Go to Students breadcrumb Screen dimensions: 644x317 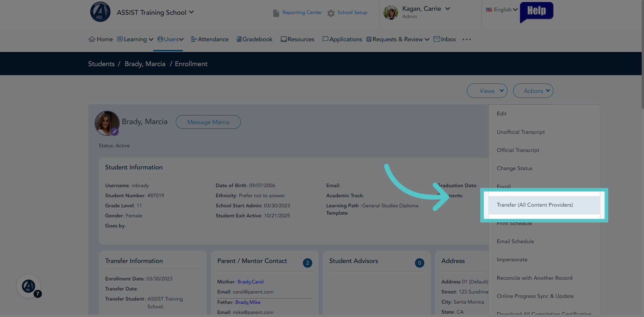(x=101, y=64)
